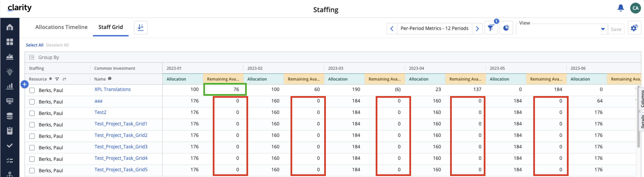Screen dimensions: 644x177
Task: Click the pie chart icon in toolbar
Action: [506, 28]
